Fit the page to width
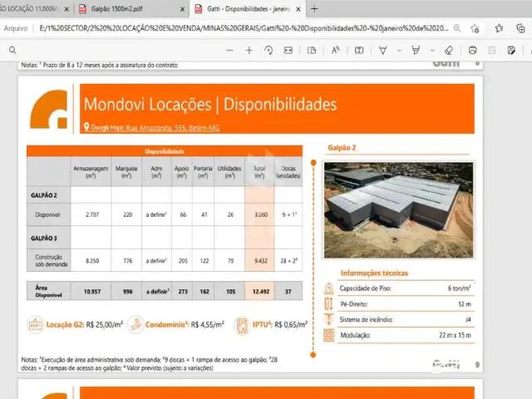 [x=288, y=50]
